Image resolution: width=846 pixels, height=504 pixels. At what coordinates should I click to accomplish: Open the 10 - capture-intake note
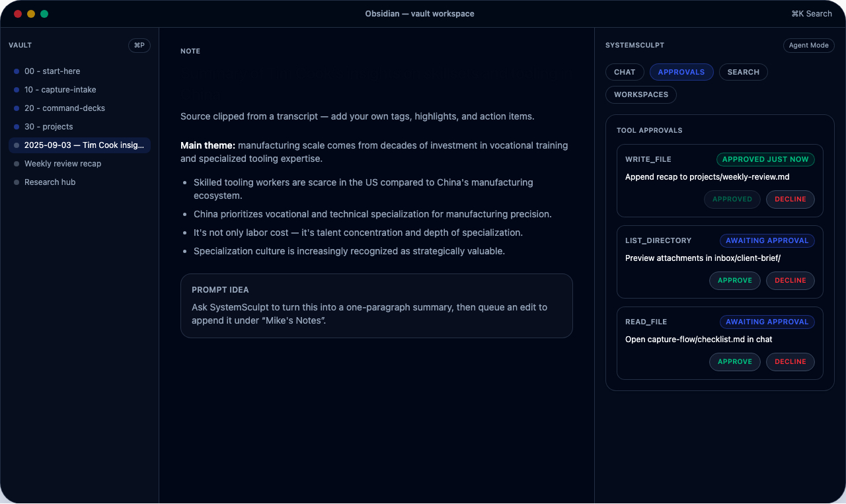point(59,89)
